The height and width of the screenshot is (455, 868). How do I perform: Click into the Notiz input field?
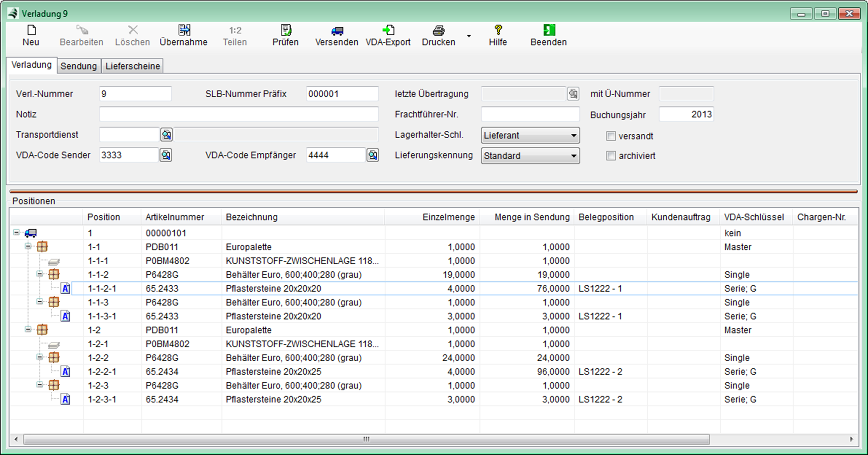239,114
